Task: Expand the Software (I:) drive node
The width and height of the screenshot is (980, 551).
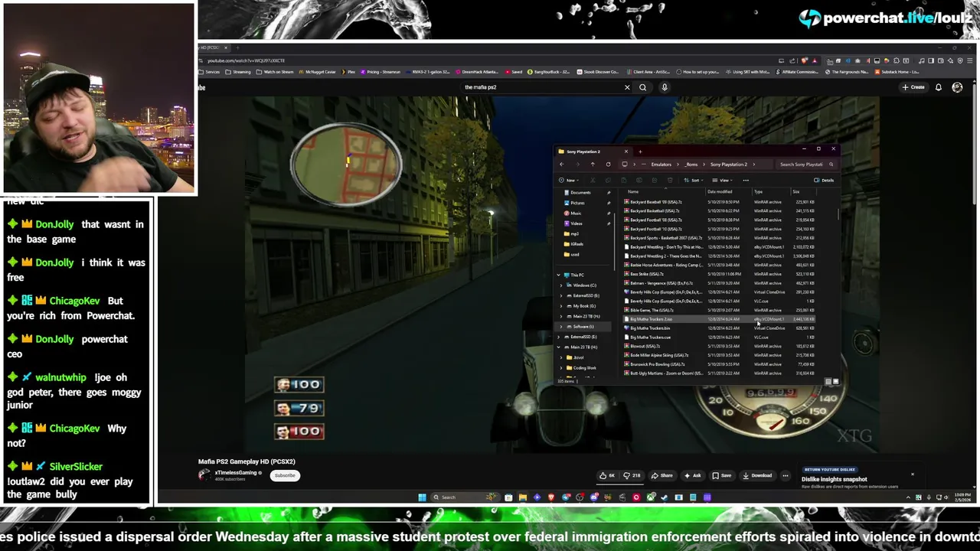Action: [561, 327]
